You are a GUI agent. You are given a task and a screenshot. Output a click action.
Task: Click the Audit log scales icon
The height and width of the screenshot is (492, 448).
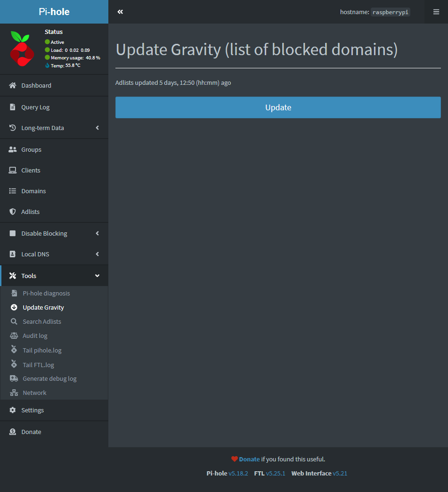[x=14, y=336]
